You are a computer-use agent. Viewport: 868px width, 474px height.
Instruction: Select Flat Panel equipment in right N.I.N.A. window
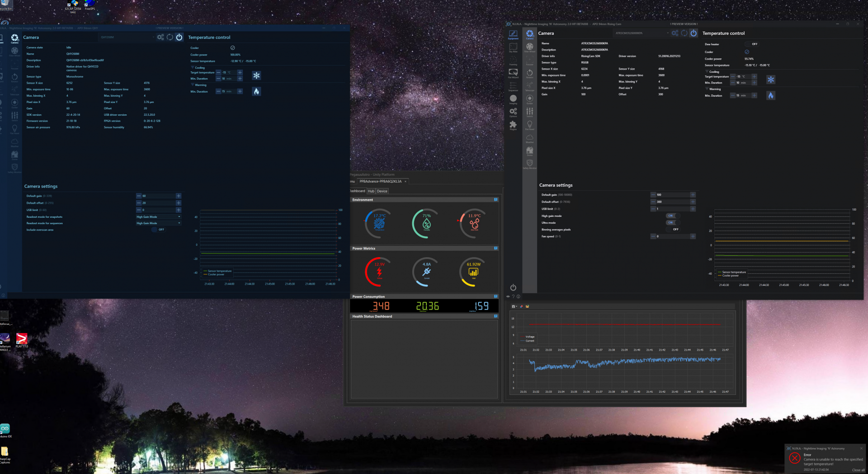click(x=529, y=125)
